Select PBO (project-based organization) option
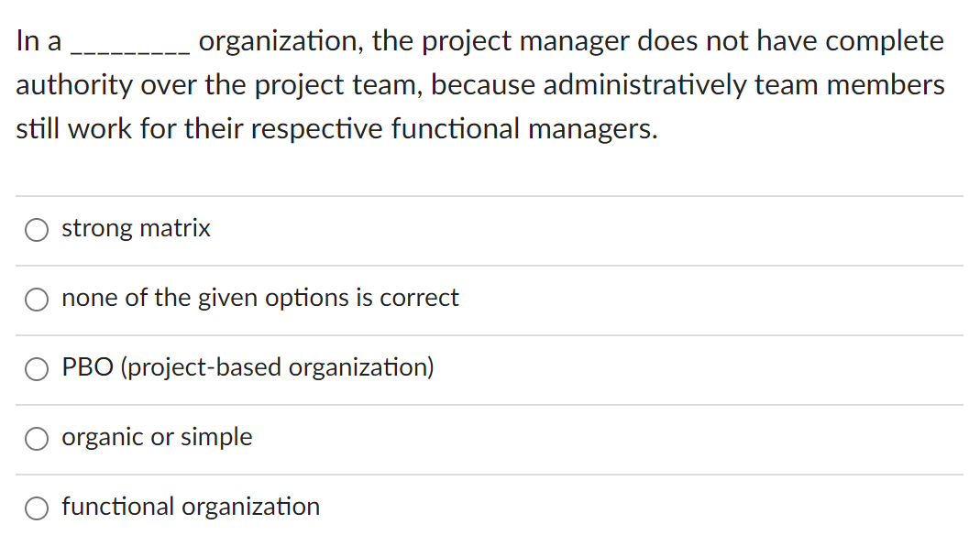Image resolution: width=980 pixels, height=557 pixels. click(36, 368)
